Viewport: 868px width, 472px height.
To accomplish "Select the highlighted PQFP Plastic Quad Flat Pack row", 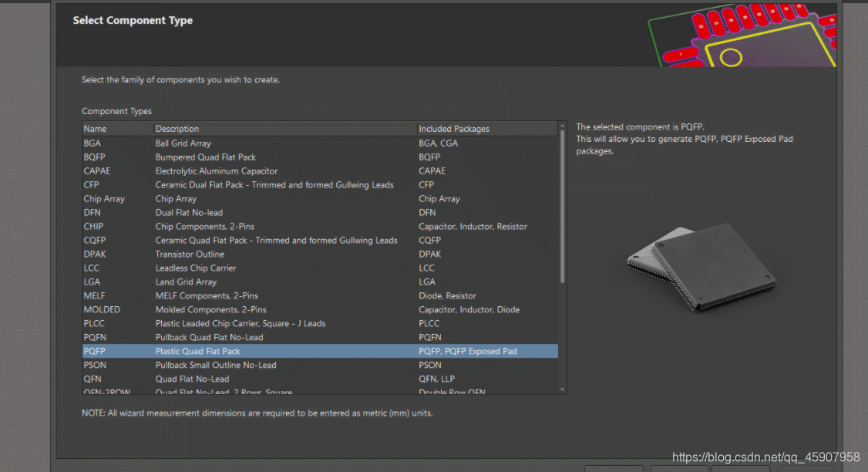I will click(x=231, y=352).
